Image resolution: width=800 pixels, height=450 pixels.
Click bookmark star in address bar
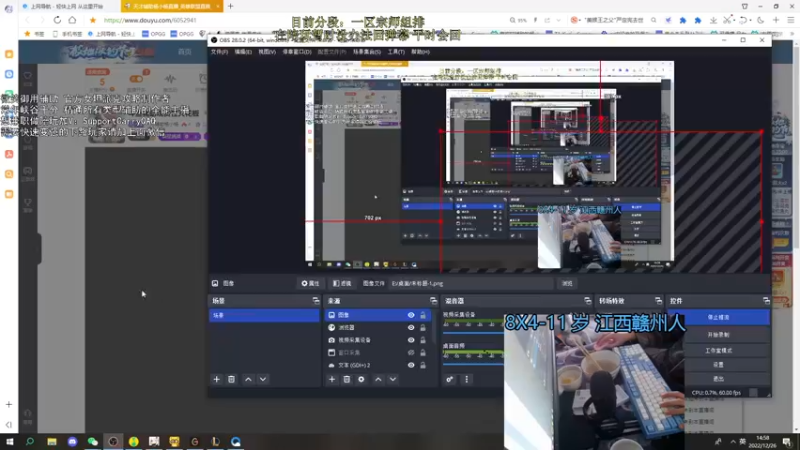92,20
